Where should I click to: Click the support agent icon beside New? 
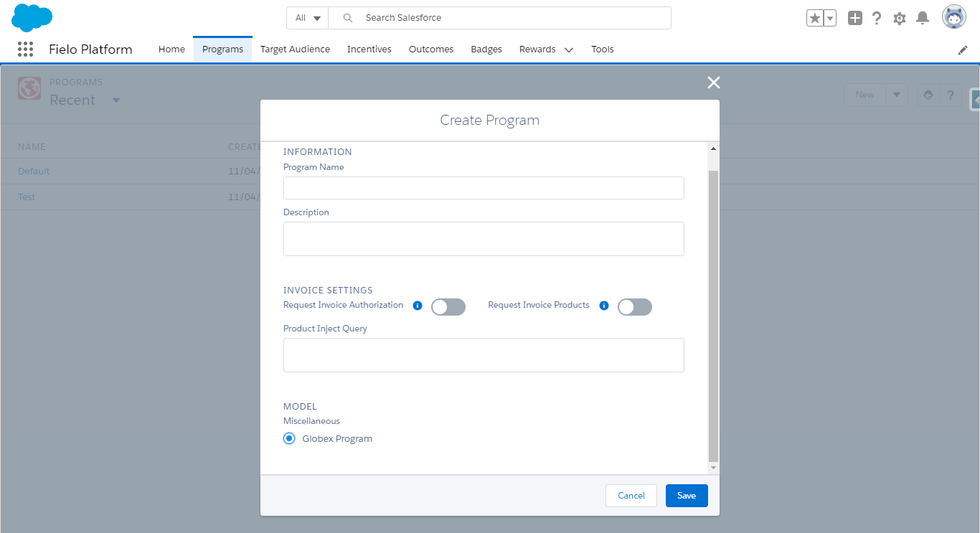[x=928, y=95]
